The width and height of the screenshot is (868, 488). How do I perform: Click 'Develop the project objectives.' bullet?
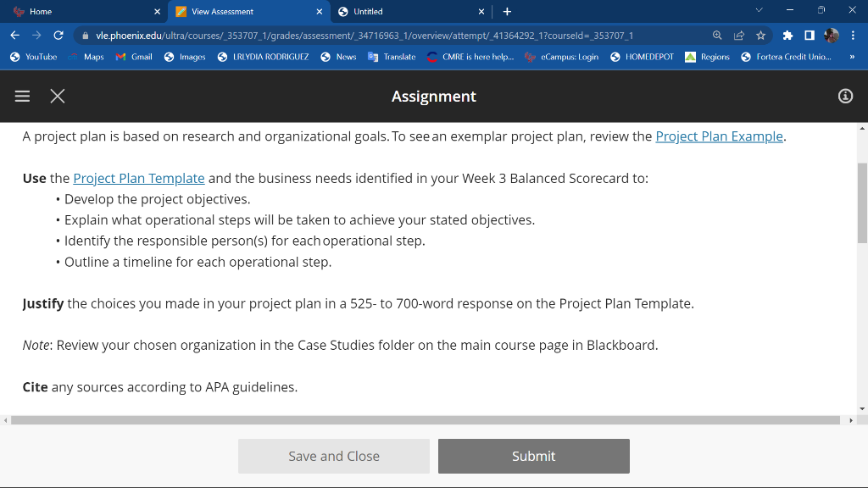click(x=157, y=199)
